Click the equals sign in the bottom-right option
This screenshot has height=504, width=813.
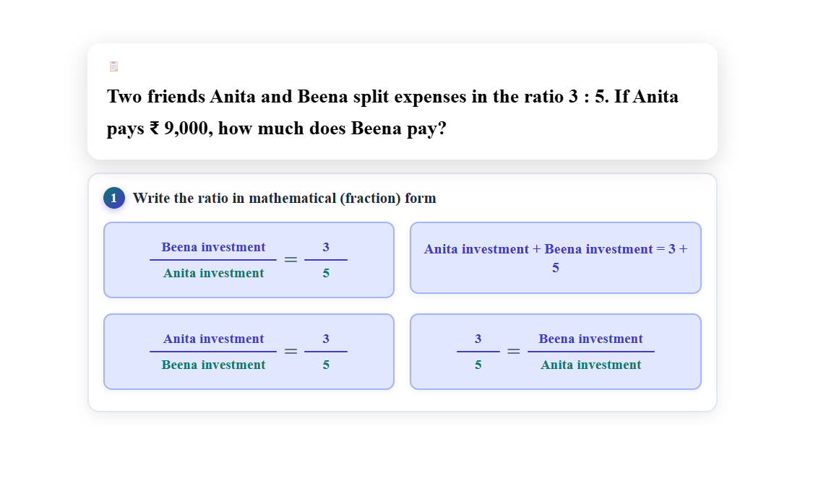513,352
